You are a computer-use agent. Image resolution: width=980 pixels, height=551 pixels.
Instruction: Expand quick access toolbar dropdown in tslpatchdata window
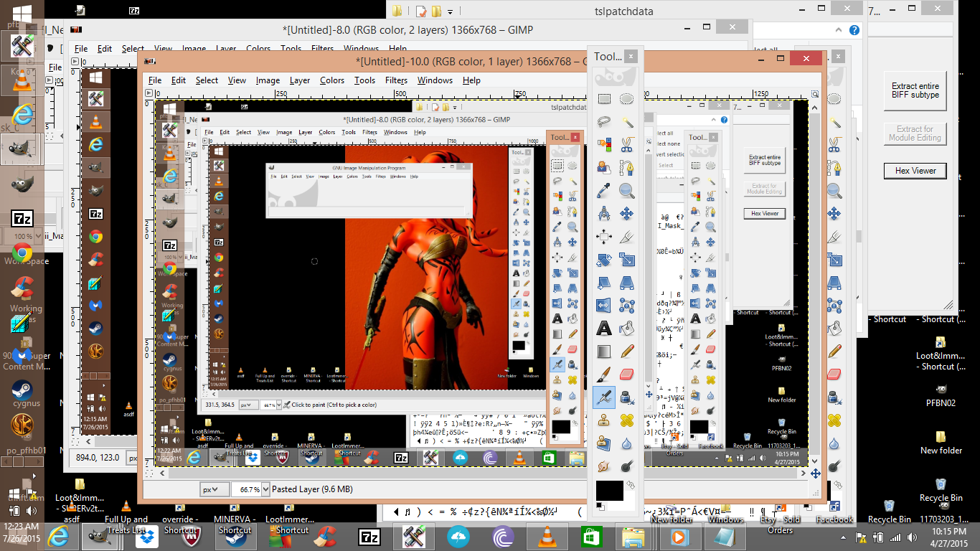click(x=450, y=11)
